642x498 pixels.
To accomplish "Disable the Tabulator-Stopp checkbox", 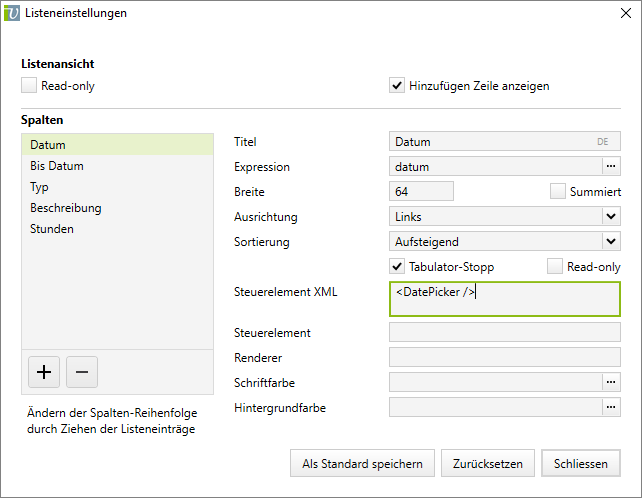I will [x=397, y=266].
